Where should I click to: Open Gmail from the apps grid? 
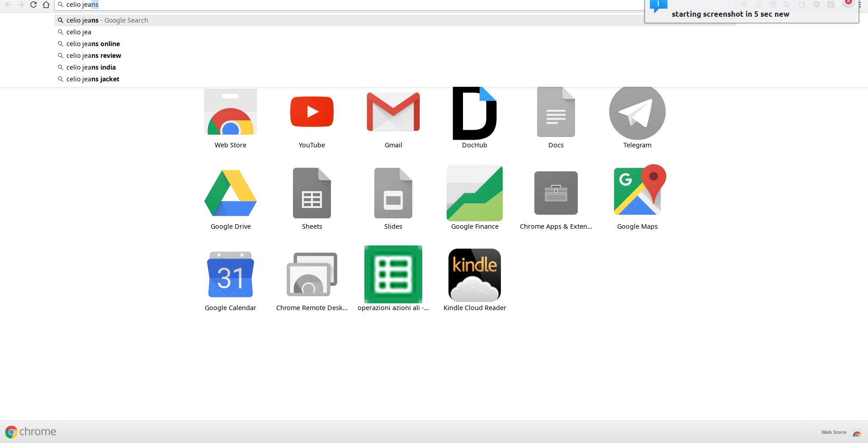pos(393,112)
